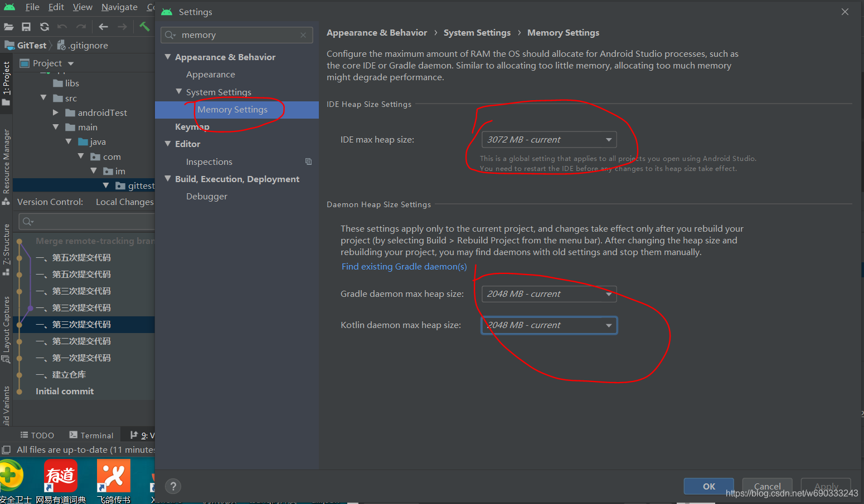Click the Find existing Gradle daemon(s) link
This screenshot has height=504, width=864.
[x=404, y=267]
